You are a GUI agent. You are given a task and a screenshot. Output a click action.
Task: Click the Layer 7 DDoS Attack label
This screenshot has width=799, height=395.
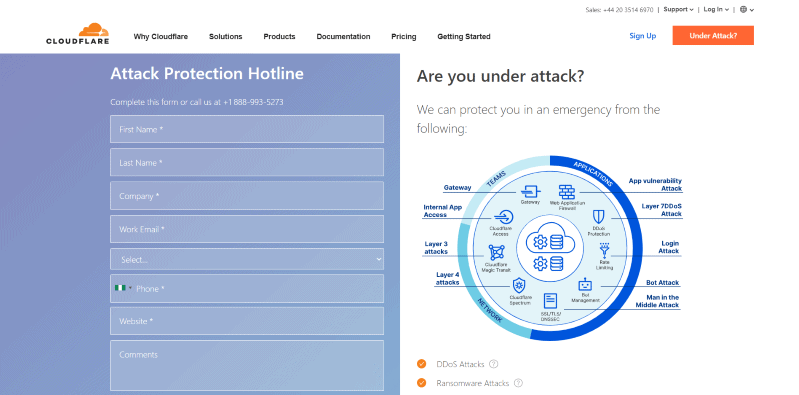click(x=662, y=210)
